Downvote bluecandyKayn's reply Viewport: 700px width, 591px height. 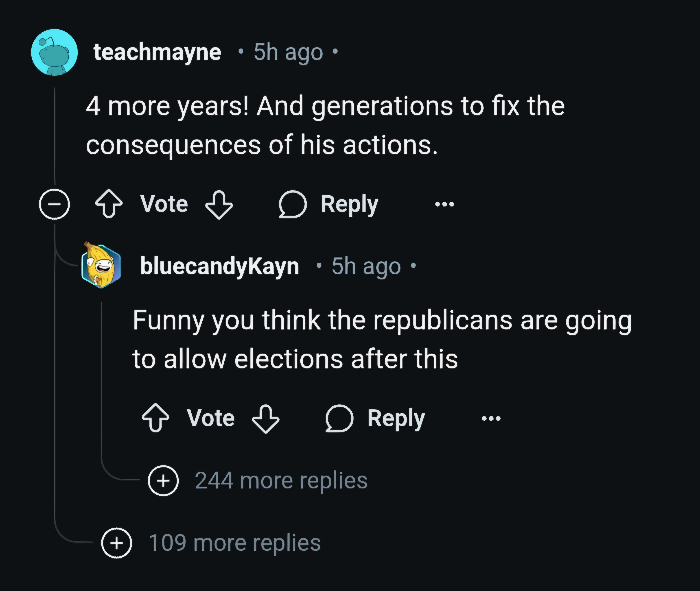click(265, 419)
